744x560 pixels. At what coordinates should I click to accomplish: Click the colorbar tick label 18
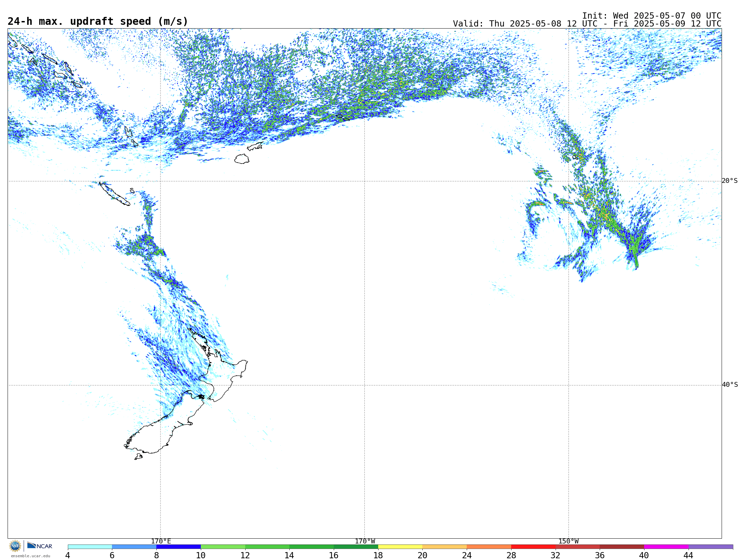pyautogui.click(x=378, y=555)
